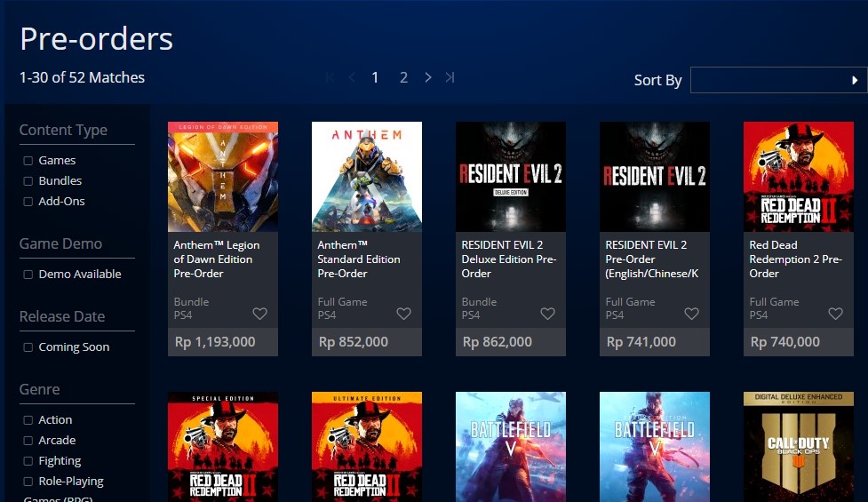Select page 1
This screenshot has height=502, width=868.
(375, 77)
